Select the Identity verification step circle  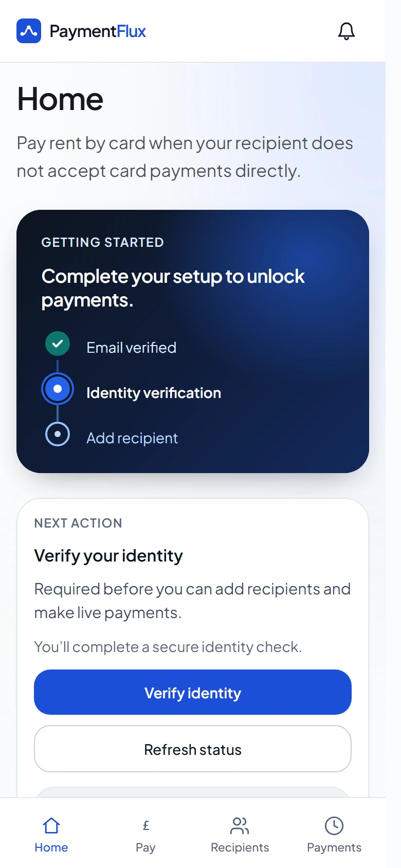pyautogui.click(x=58, y=389)
